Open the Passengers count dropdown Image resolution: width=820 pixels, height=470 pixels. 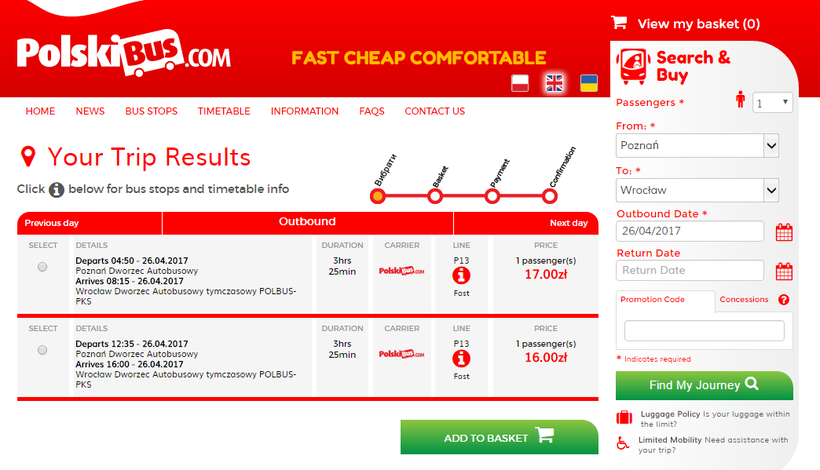[772, 102]
